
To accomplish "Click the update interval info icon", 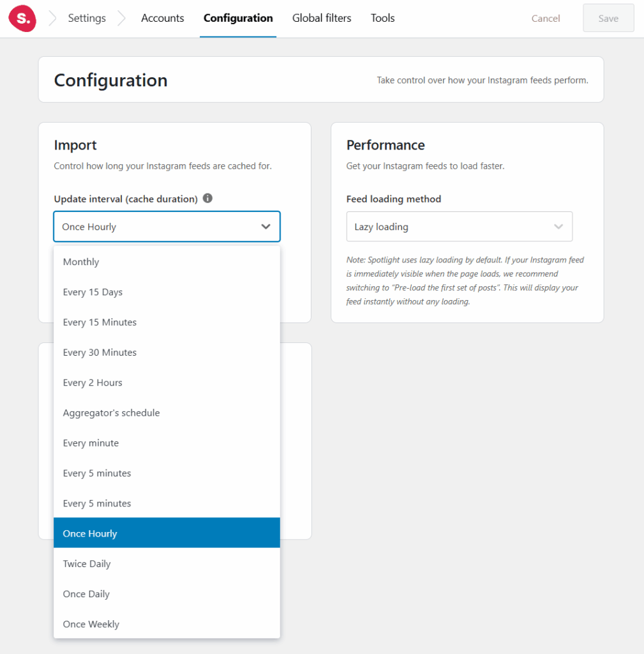I will 207,199.
